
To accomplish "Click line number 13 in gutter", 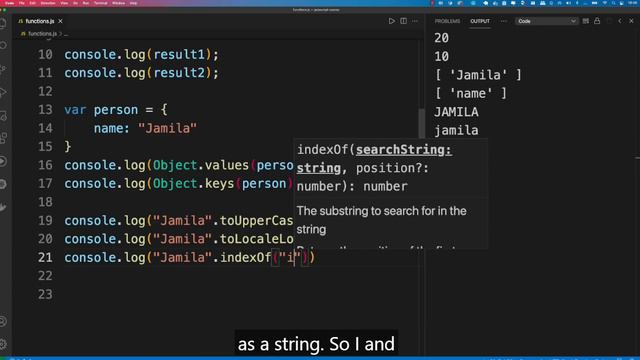I will 45,110.
